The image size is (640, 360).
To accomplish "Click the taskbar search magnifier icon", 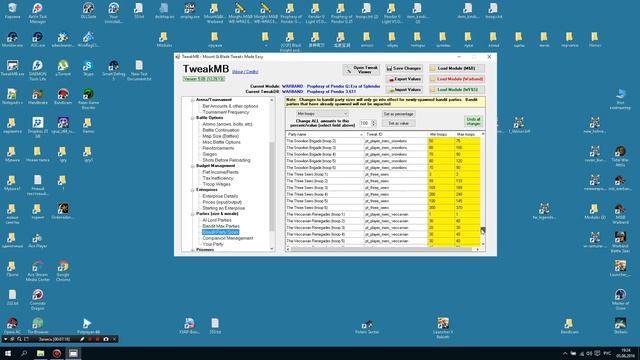I will tap(24, 353).
